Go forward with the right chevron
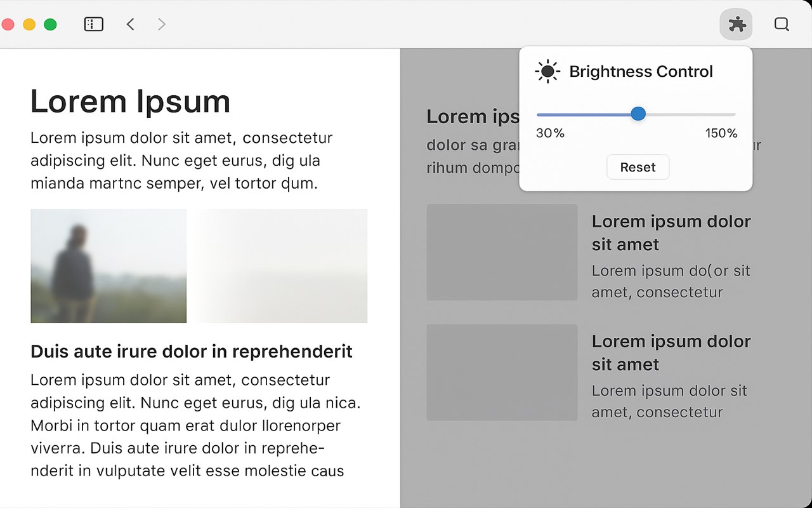Screen dimensions: 812x508 pyautogui.click(x=162, y=24)
